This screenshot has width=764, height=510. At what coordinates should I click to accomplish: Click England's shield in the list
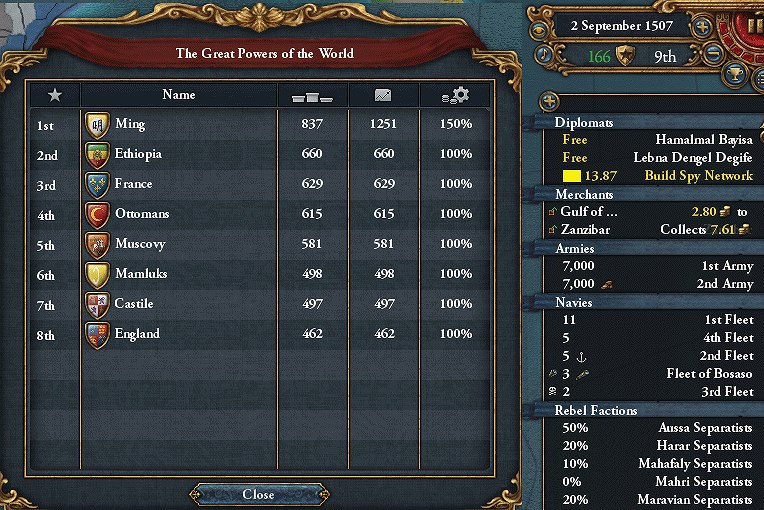coord(97,334)
